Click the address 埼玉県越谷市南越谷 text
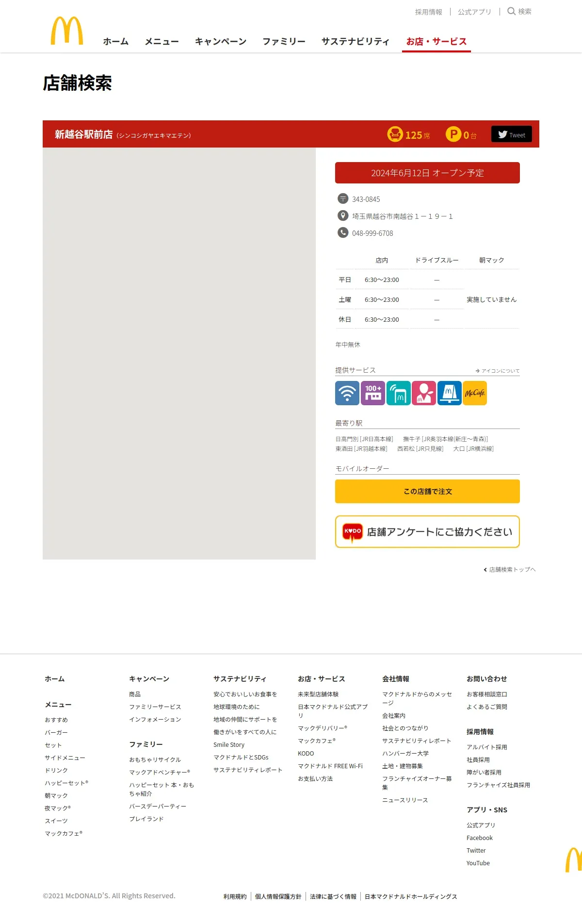 402,216
